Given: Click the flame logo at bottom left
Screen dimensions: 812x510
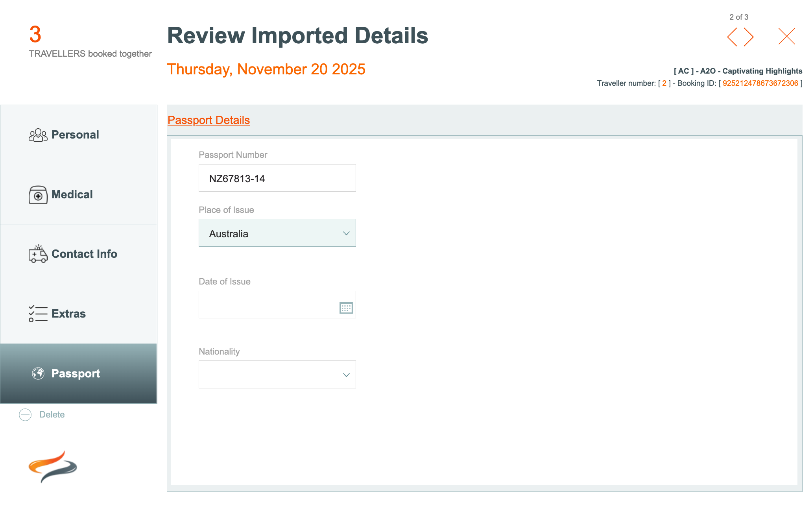Looking at the screenshot, I should click(x=53, y=467).
